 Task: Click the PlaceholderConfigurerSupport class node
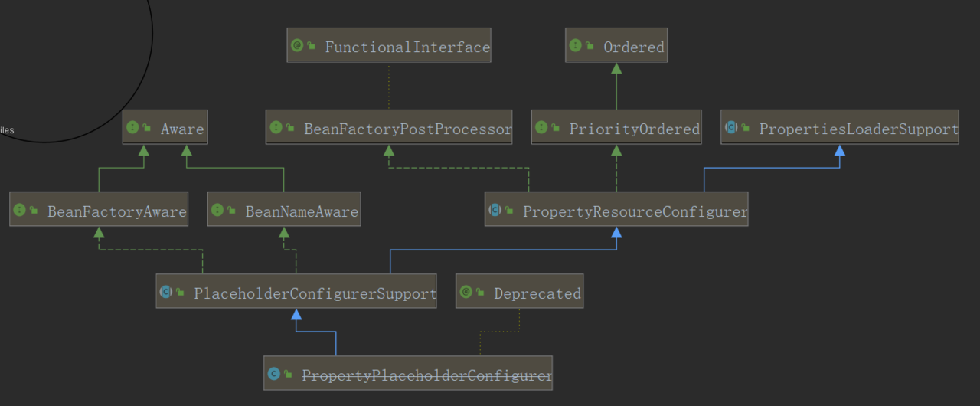coord(296,292)
